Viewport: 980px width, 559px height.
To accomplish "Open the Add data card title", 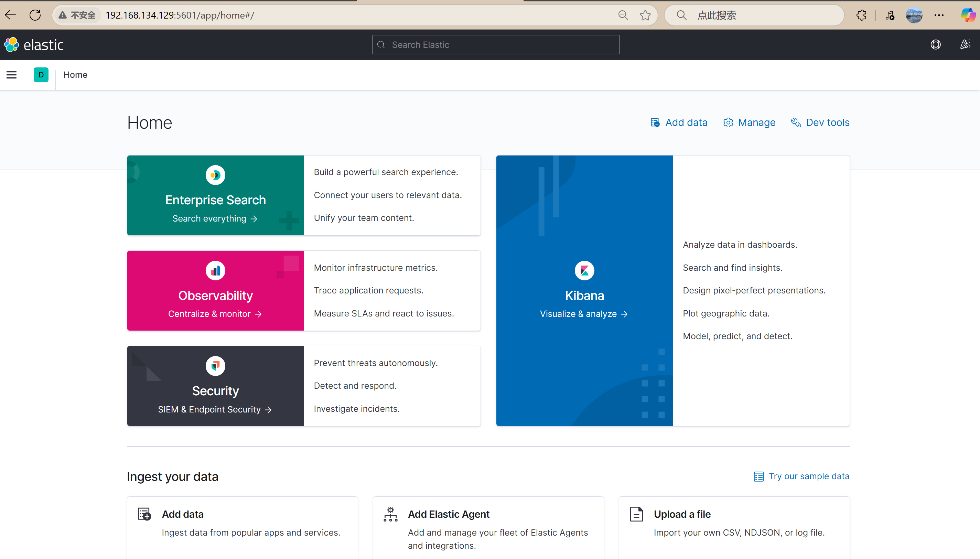I will [x=183, y=514].
